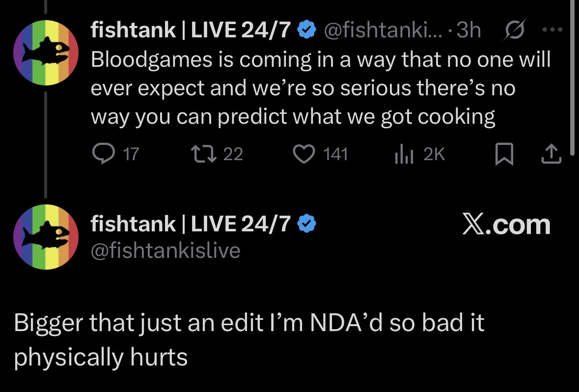This screenshot has height=392, width=579.
Task: Open the 3h timestamp link
Action: click(x=469, y=29)
